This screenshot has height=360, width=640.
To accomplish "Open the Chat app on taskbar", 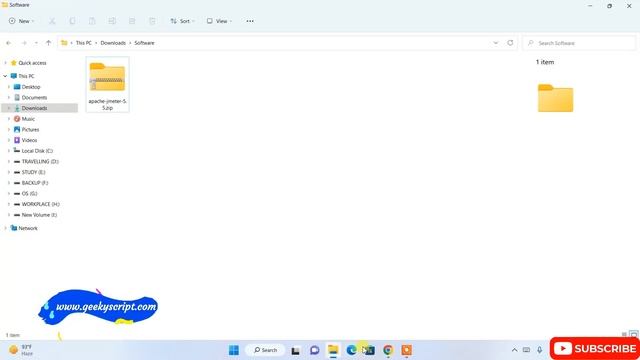I will [314, 350].
